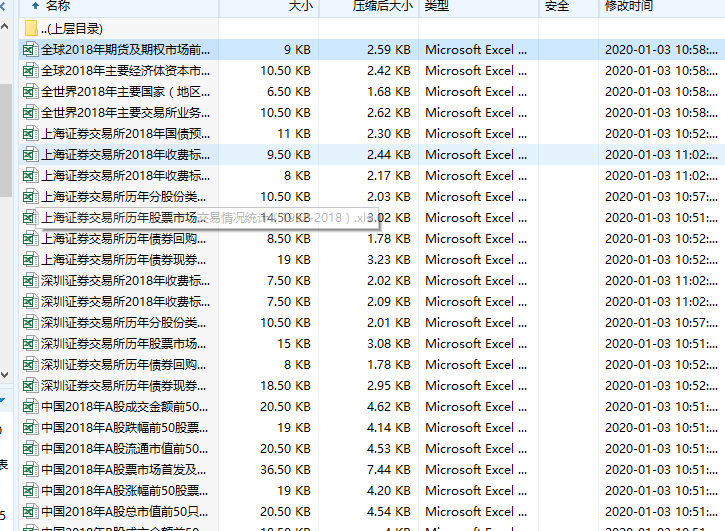725x531 pixels.
Task: Select file name 中国2018年A股流通市值前50...
Action: tap(124, 449)
